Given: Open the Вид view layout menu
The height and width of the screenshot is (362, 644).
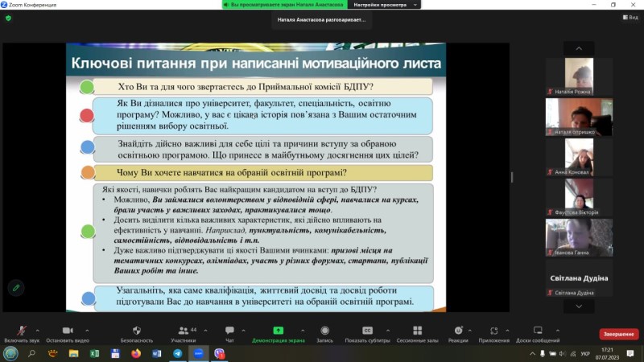Looking at the screenshot, I should coord(630,17).
